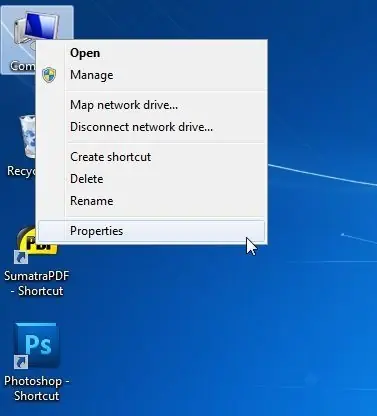Click Create shortcut menu entry
Image resolution: width=377 pixels, height=416 pixels.
pos(152,157)
